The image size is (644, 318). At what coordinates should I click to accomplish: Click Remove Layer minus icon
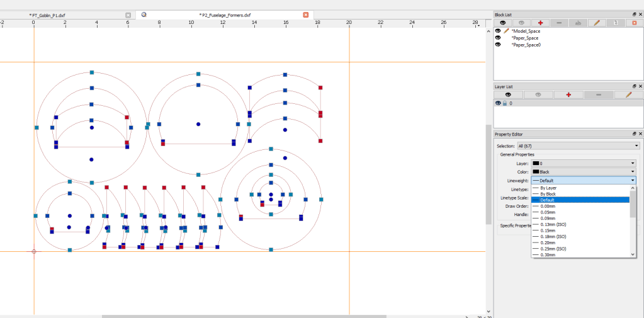[599, 94]
